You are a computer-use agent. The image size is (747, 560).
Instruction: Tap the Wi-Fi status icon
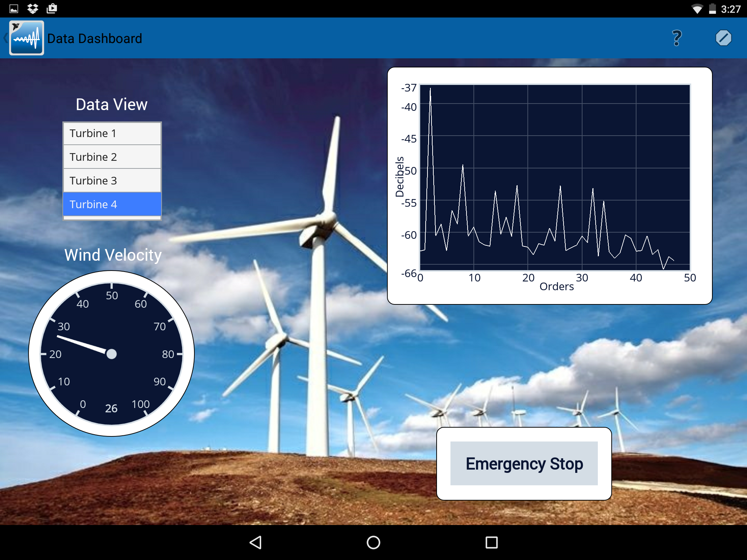(697, 9)
